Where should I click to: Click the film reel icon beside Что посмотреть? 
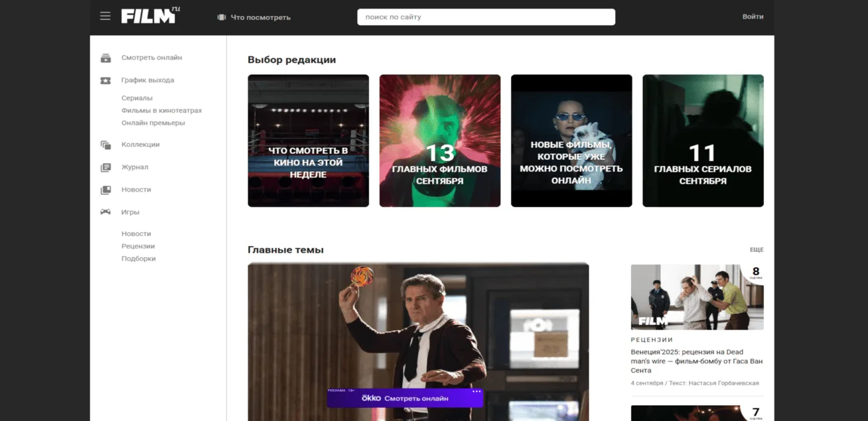222,17
